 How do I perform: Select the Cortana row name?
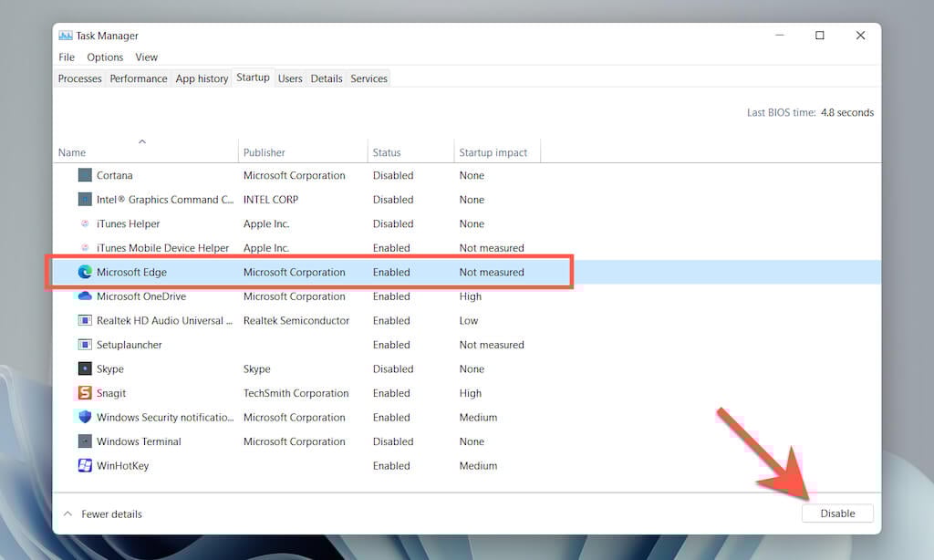[x=114, y=175]
